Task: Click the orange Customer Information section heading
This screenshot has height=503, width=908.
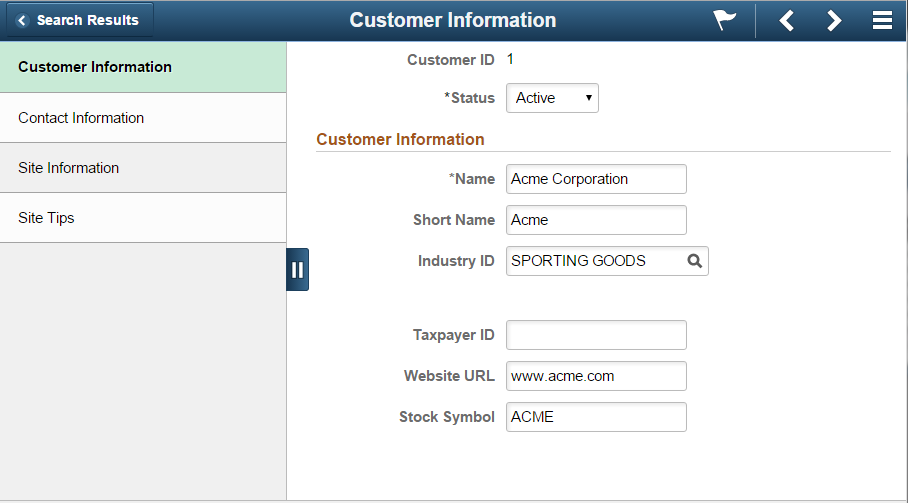Action: 400,139
